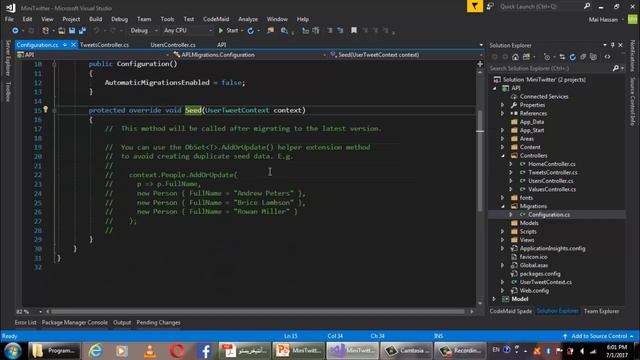Click the Open File folder toolbar icon
This screenshot has width=640, height=360.
pyautogui.click(x=62, y=31)
